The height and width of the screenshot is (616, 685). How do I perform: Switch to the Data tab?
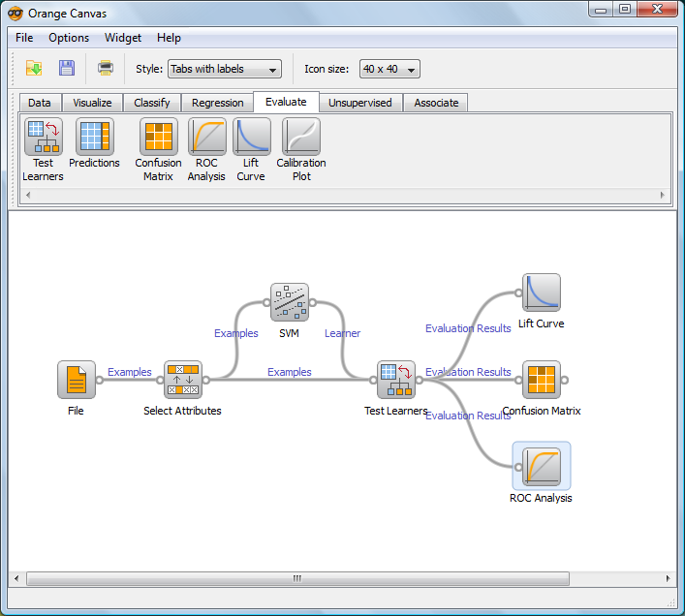pyautogui.click(x=40, y=103)
